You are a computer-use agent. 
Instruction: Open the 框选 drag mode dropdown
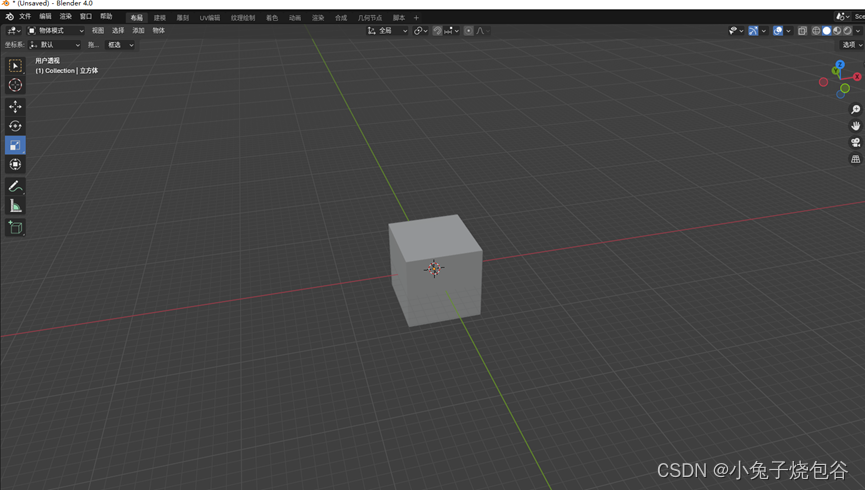pyautogui.click(x=120, y=45)
